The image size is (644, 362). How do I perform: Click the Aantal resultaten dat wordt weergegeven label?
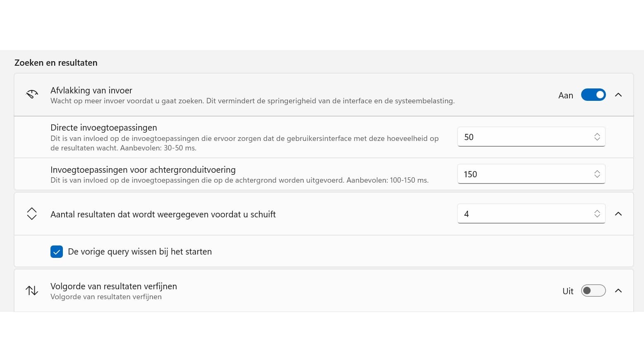coord(163,214)
